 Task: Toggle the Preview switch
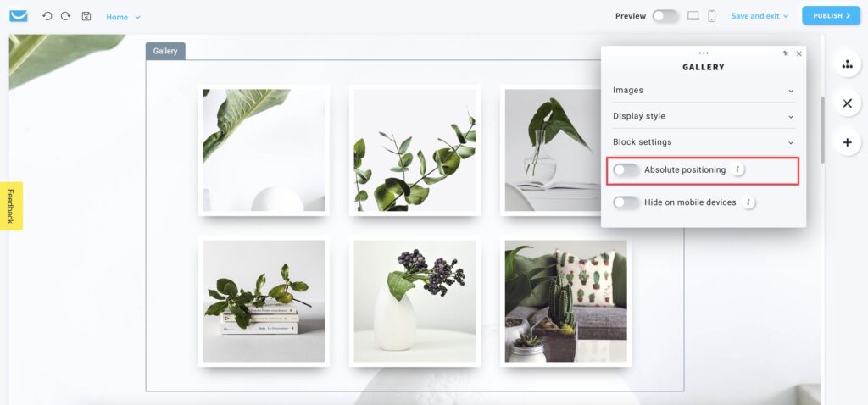click(665, 16)
